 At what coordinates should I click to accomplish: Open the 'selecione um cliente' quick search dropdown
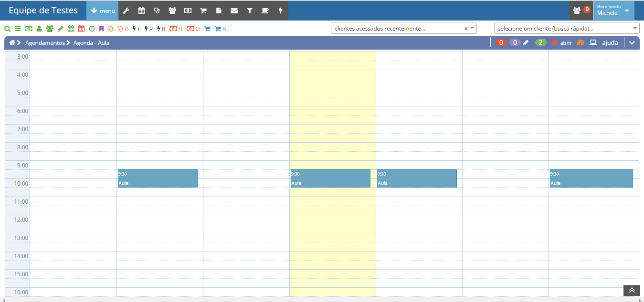click(566, 28)
